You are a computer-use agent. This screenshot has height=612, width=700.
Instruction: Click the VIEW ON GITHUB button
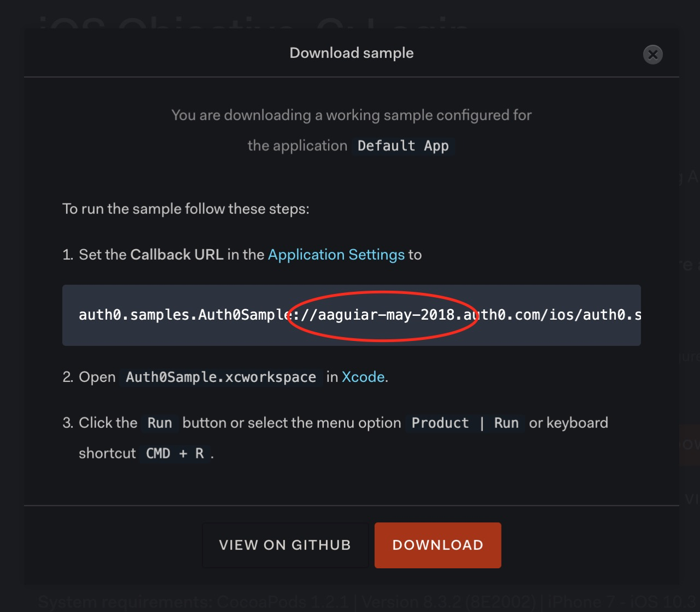coord(285,545)
